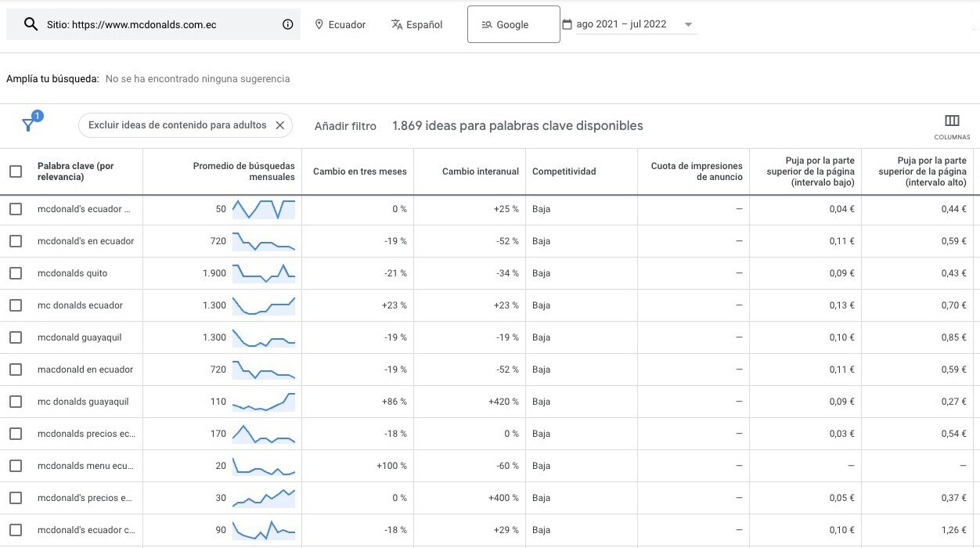The width and height of the screenshot is (980, 548).
Task: Sort by Palabra clave (por relevancia)
Action: [x=76, y=171]
